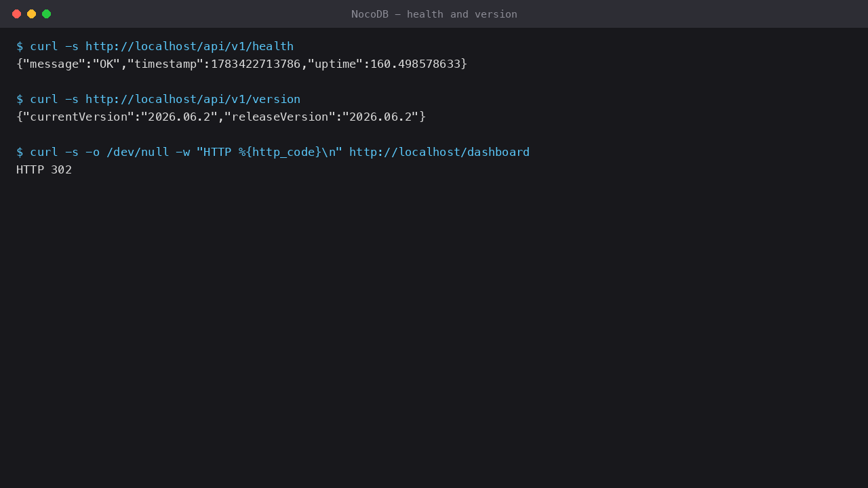
Task: Click the health JSON response with uptime
Action: 241,64
